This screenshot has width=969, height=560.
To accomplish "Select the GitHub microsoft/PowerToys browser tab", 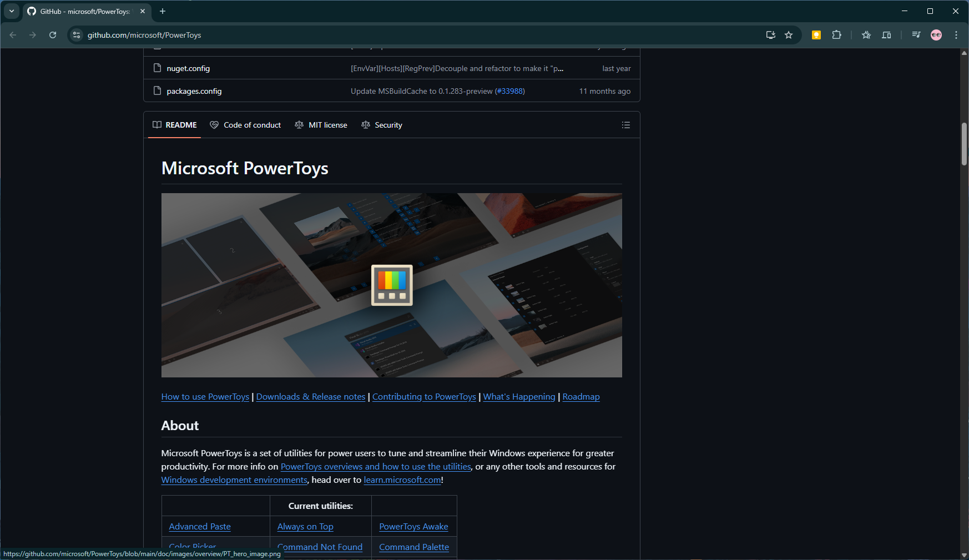I will click(x=86, y=11).
